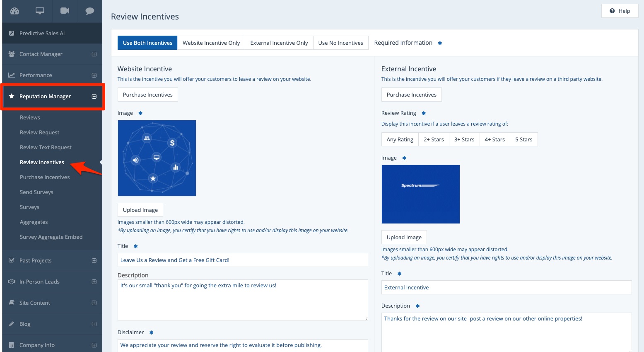Click Upload Image under Website Incentive
This screenshot has height=352, width=644.
[140, 210]
